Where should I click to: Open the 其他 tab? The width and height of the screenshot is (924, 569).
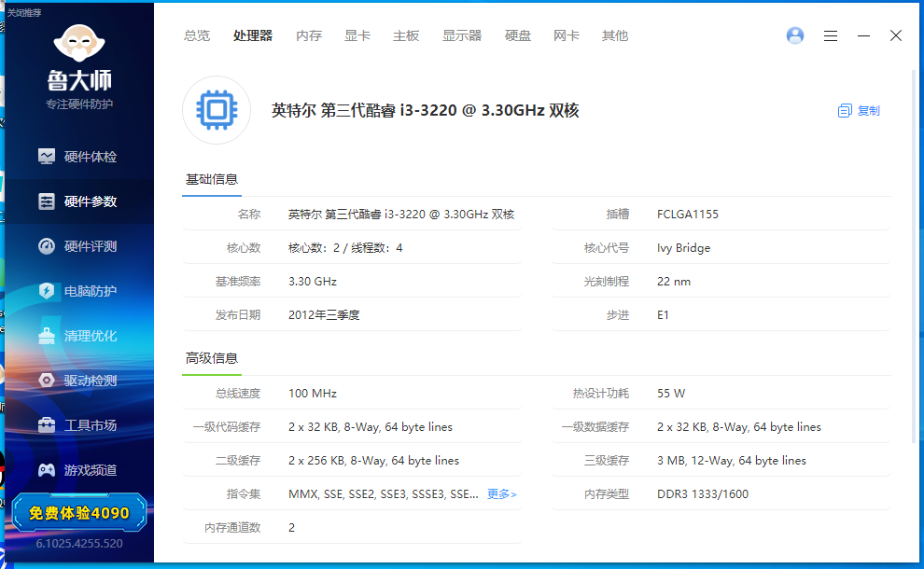(615, 36)
